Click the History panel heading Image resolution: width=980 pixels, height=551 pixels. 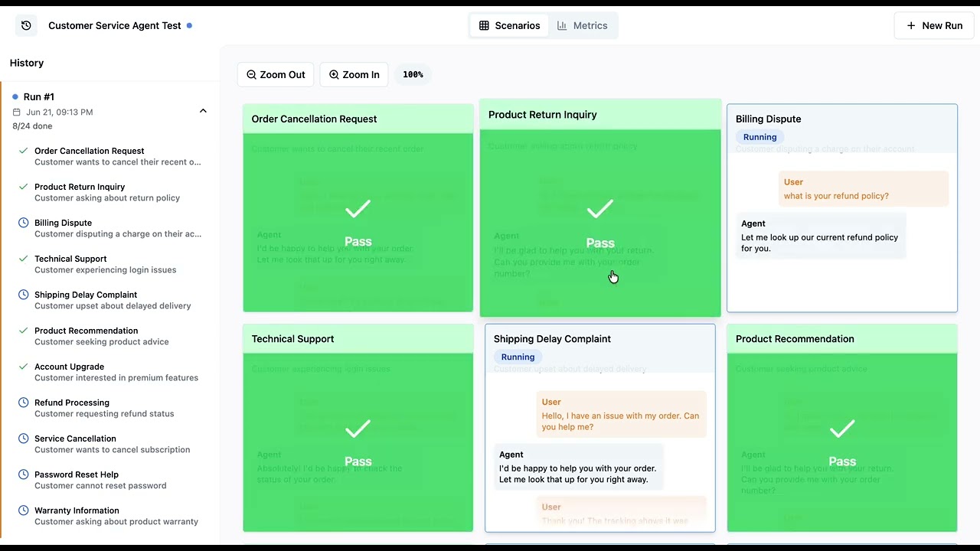coord(27,63)
